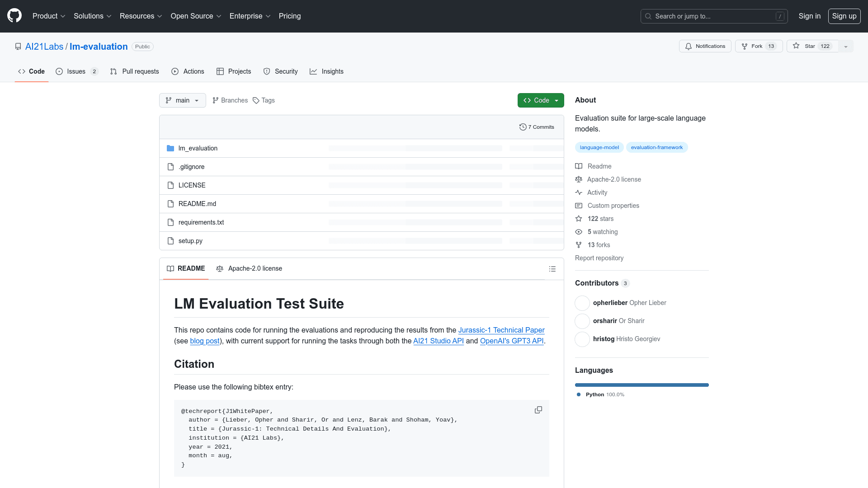Open the README outline icon

tap(552, 268)
